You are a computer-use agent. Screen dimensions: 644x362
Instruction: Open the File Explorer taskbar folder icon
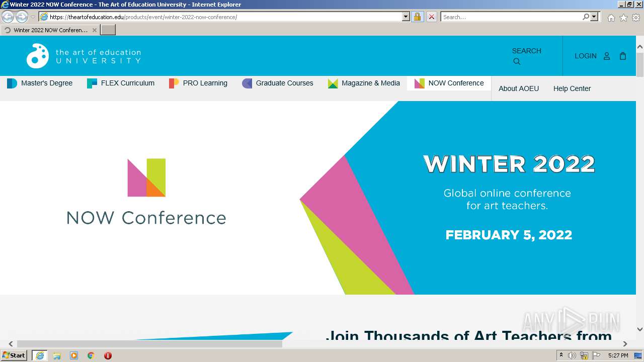[x=57, y=355]
